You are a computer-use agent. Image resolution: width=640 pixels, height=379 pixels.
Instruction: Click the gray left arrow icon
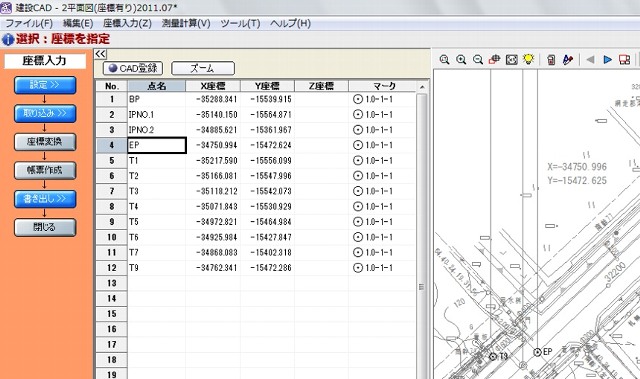[x=590, y=60]
